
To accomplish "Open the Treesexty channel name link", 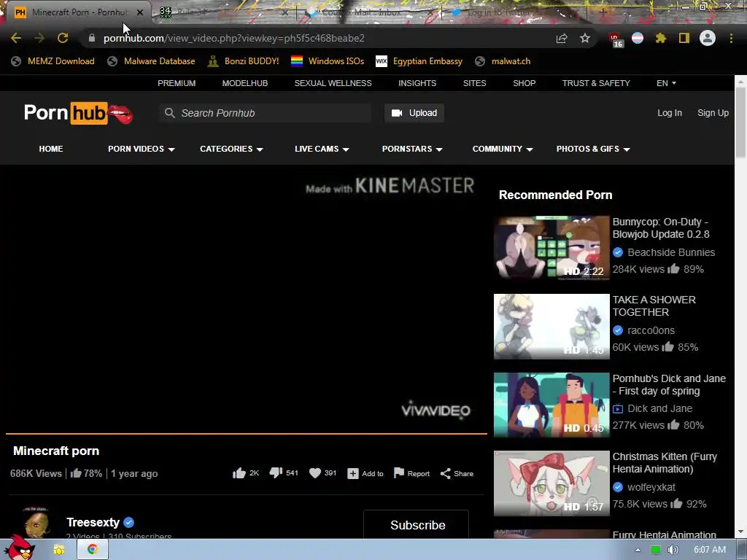I will click(93, 522).
